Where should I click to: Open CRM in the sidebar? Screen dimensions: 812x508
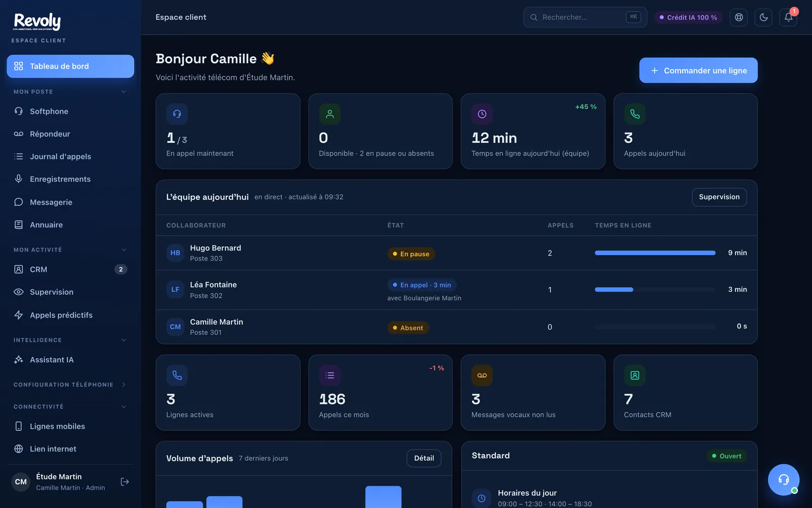coord(71,269)
